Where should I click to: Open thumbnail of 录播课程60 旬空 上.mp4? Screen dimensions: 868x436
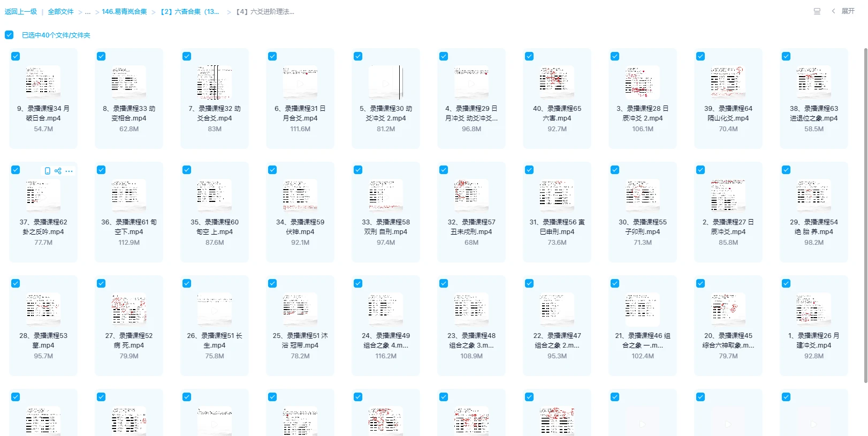(x=215, y=196)
